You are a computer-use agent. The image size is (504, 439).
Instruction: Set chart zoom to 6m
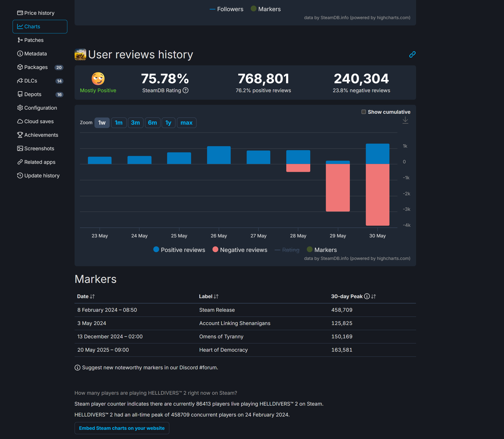tap(153, 123)
